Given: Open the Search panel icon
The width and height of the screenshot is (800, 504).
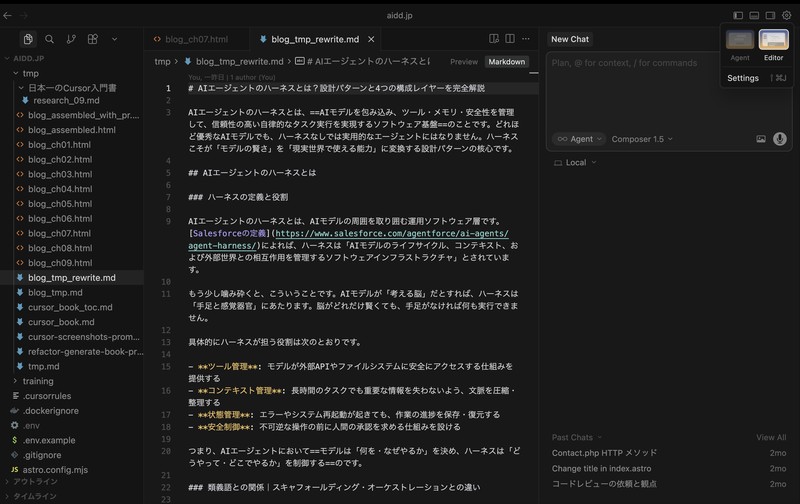Looking at the screenshot, I should tap(49, 39).
